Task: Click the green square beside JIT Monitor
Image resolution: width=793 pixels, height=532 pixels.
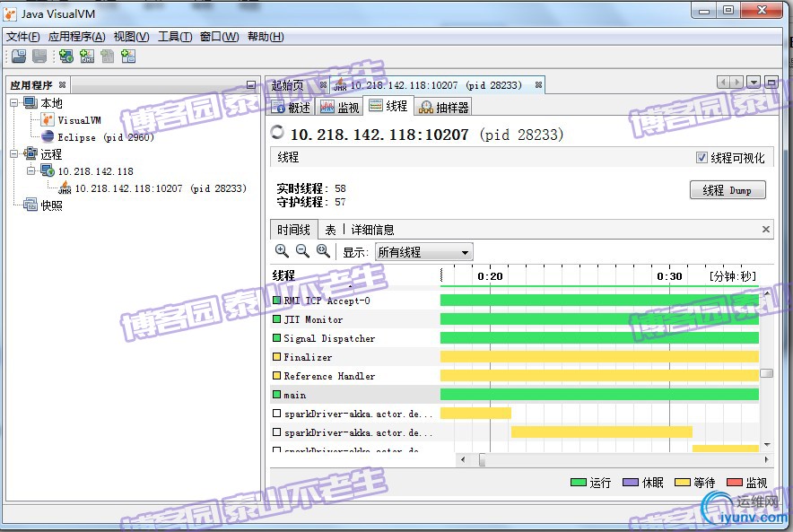Action: 276,319
